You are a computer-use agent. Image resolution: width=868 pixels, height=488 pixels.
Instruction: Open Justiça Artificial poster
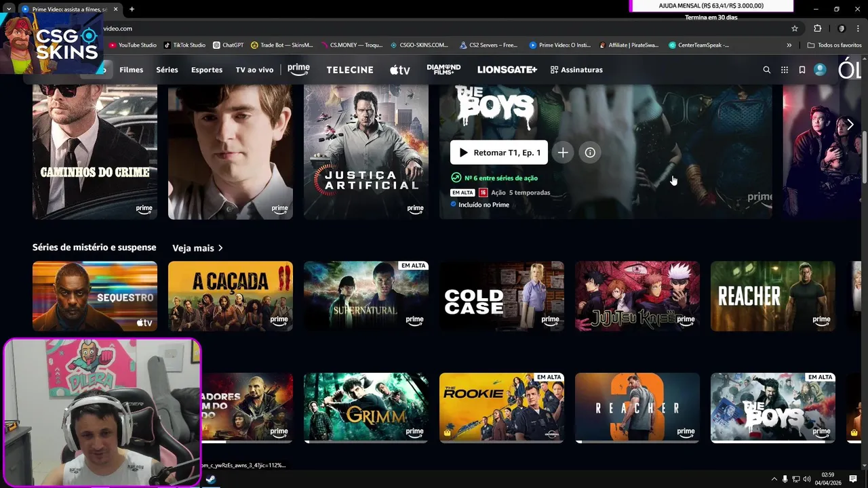click(366, 152)
